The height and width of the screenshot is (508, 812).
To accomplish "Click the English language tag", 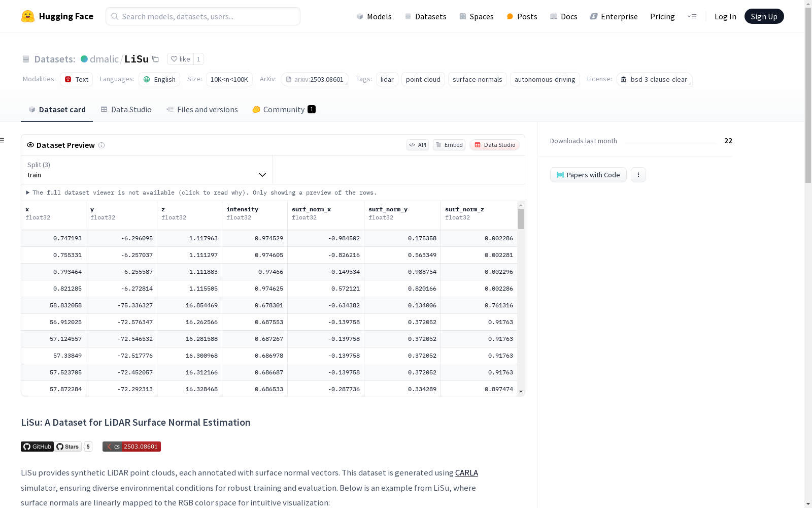I will pyautogui.click(x=159, y=79).
